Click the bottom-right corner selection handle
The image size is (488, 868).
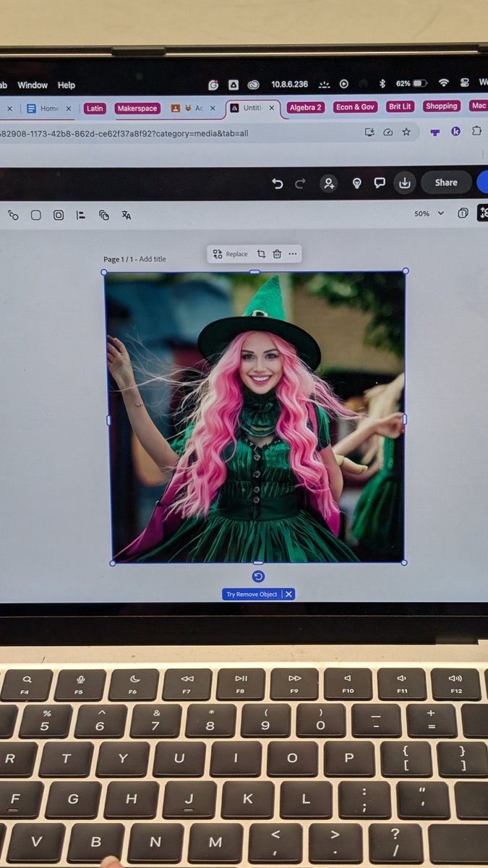(x=403, y=562)
